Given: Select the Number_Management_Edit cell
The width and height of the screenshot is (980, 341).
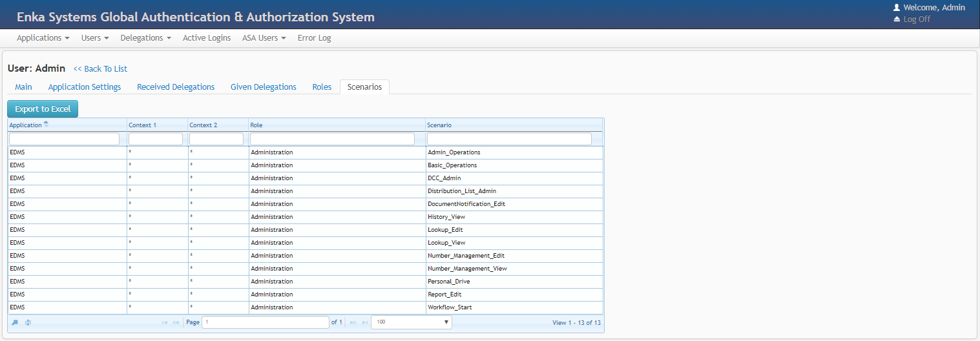Looking at the screenshot, I should [514, 256].
